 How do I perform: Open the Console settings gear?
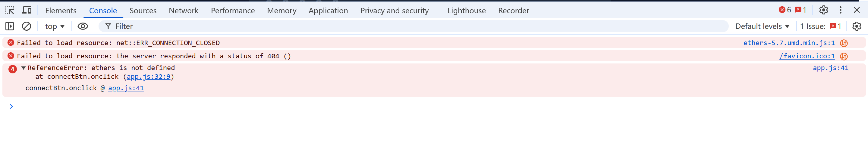click(x=856, y=26)
